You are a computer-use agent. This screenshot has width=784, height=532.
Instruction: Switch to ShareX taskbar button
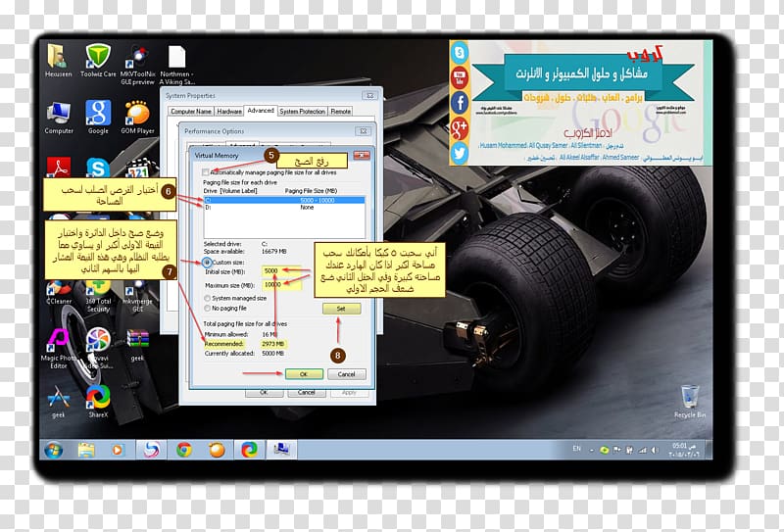pos(249,450)
